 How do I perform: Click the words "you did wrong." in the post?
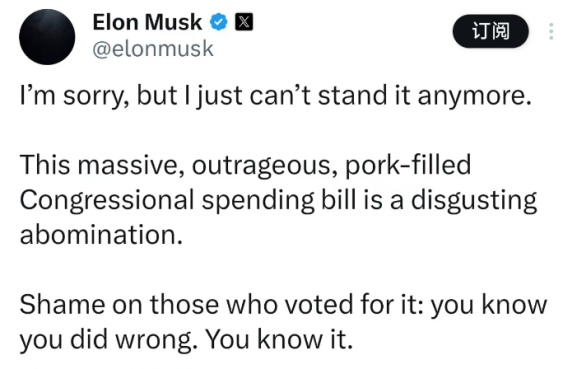[109, 340]
